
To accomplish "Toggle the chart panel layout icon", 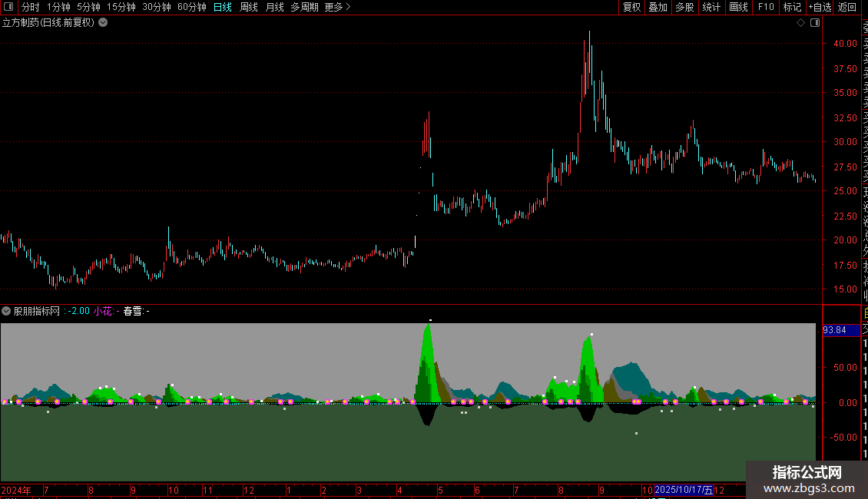I will (x=815, y=23).
